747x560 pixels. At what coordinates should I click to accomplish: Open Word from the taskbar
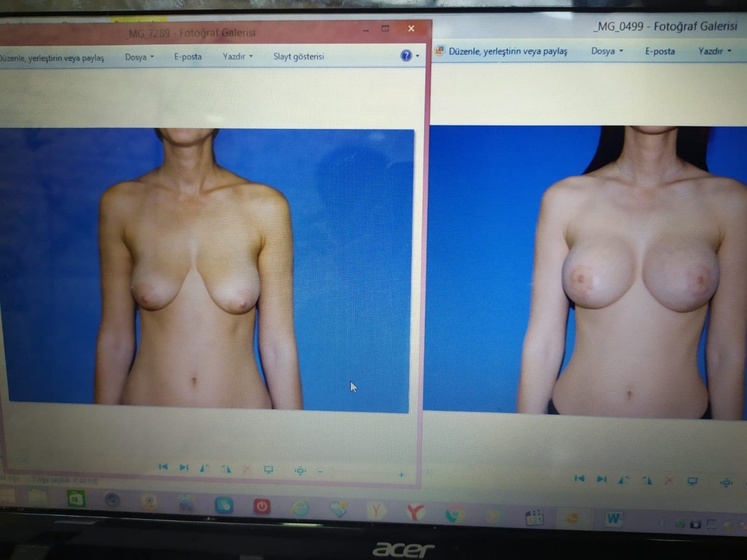[613, 519]
